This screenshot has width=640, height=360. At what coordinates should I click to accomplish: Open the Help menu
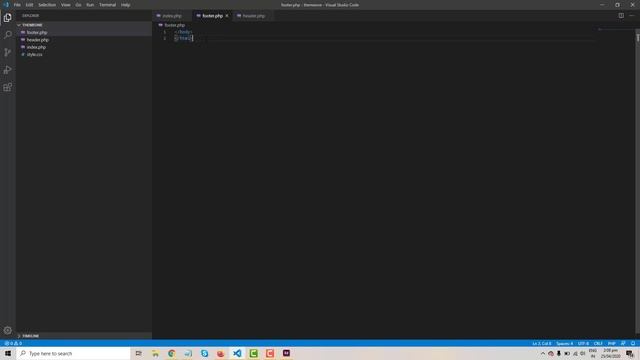[125, 5]
